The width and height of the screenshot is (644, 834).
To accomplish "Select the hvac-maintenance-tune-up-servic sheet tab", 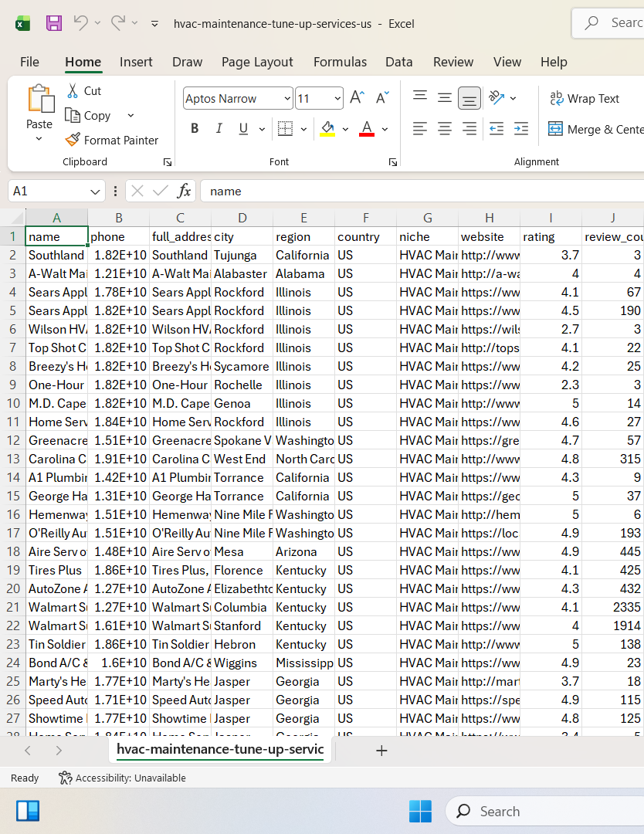I will pos(220,749).
